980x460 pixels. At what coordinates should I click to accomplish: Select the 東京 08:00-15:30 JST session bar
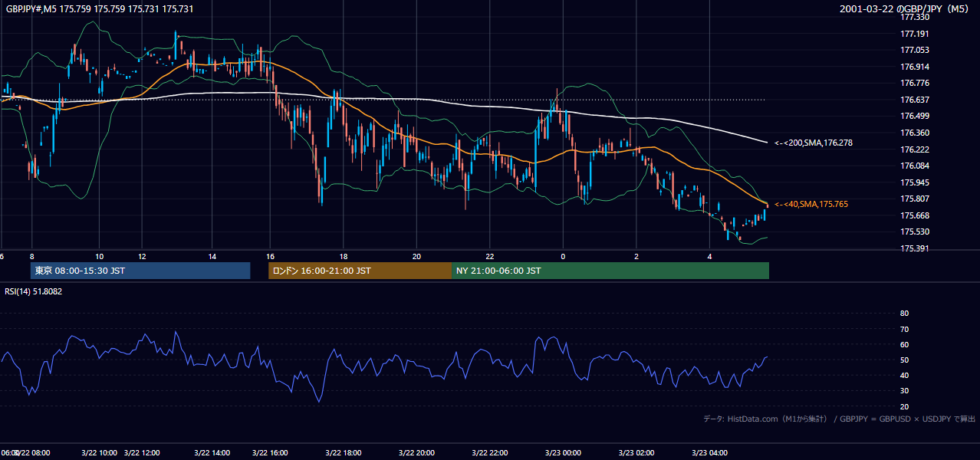(140, 271)
